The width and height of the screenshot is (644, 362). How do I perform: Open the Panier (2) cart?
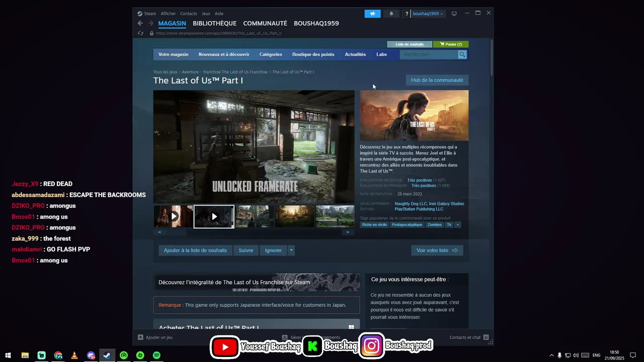click(451, 44)
